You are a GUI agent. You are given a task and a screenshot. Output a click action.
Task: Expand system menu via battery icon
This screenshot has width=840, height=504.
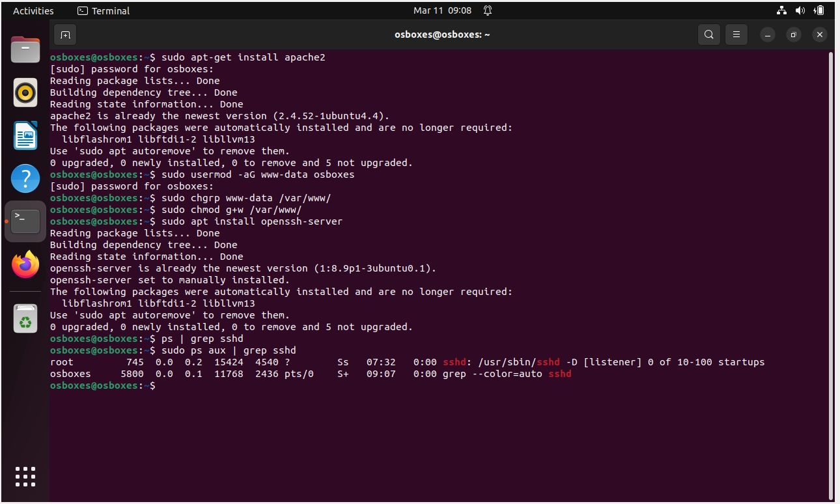pos(820,10)
